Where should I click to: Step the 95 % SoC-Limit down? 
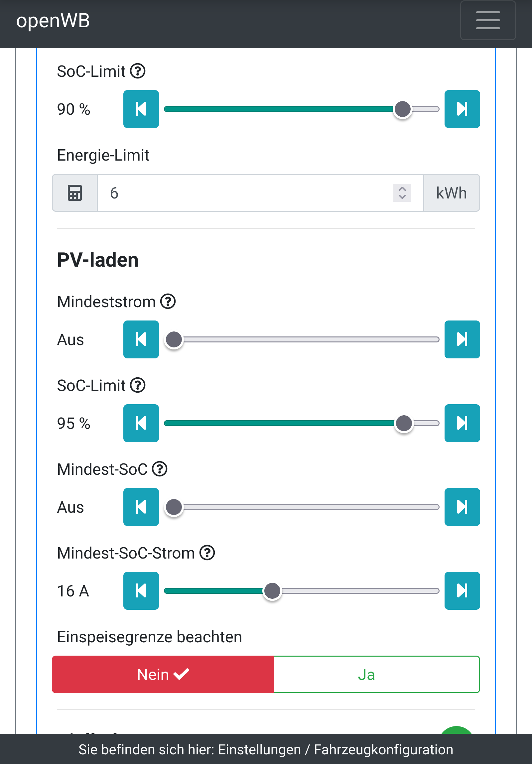141,423
